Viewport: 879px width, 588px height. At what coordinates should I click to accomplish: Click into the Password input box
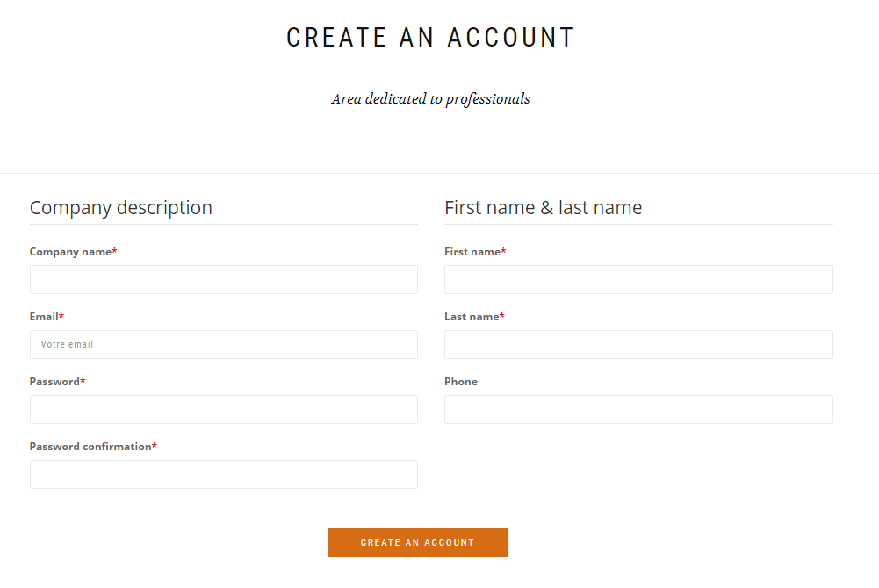(223, 410)
